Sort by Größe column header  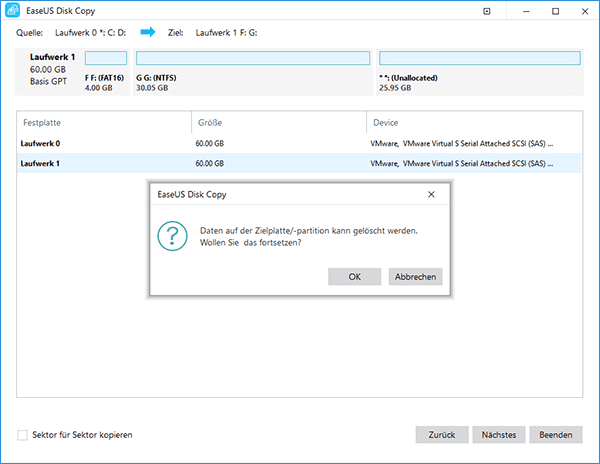coord(278,123)
